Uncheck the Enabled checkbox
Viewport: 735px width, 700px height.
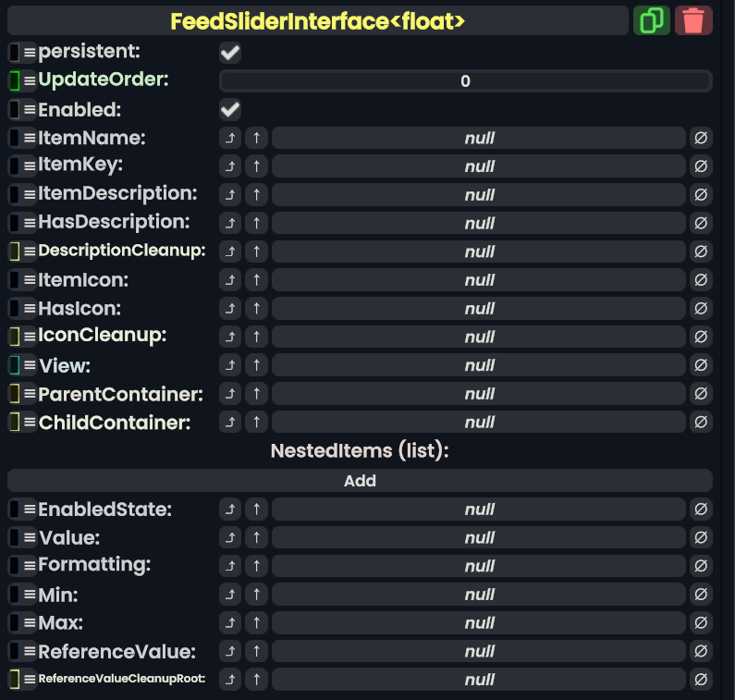pos(230,110)
